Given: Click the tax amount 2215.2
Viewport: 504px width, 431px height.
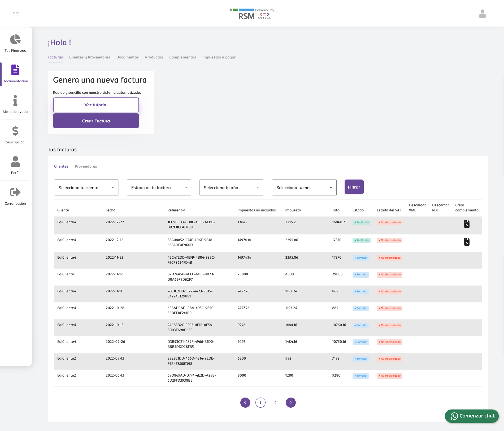Looking at the screenshot, I should [290, 222].
